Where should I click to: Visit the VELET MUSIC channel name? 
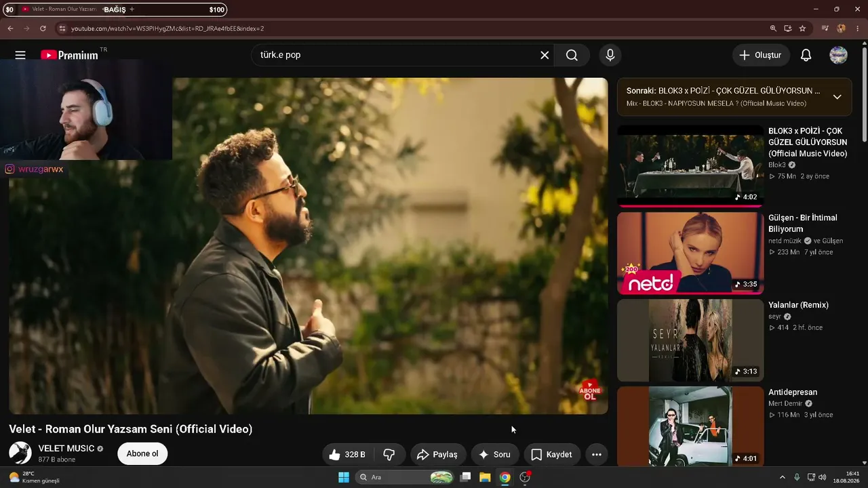tap(66, 449)
